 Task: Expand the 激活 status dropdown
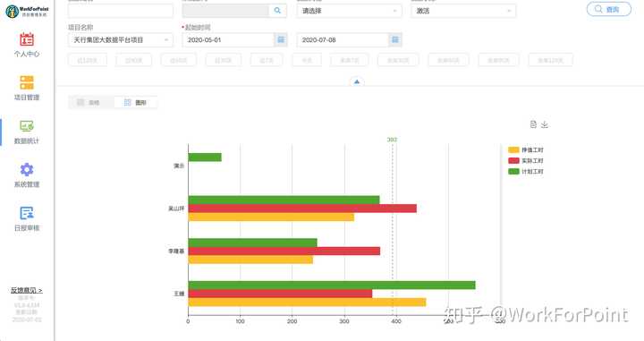[463, 11]
